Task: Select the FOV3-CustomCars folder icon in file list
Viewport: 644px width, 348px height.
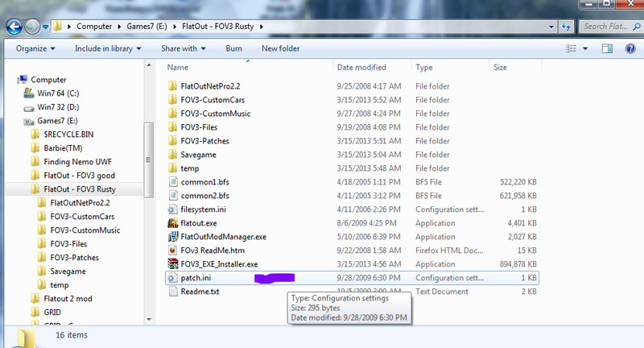Action: click(x=172, y=99)
